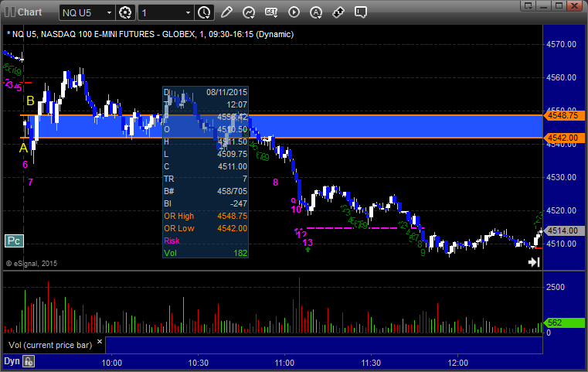
Task: Click the Risk label in data window
Action: (172, 241)
